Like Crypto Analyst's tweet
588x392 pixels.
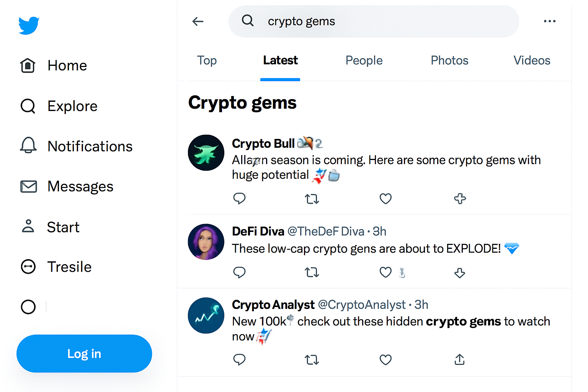tap(385, 360)
